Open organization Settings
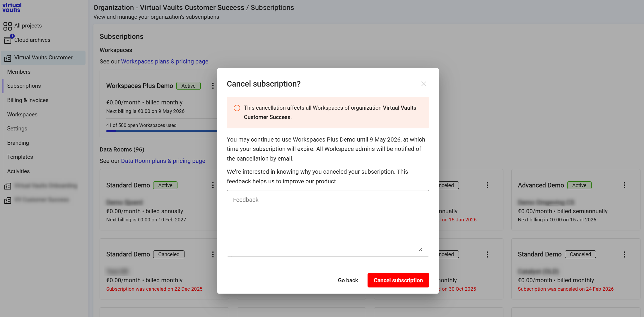Image resolution: width=644 pixels, height=317 pixels. [x=17, y=129]
